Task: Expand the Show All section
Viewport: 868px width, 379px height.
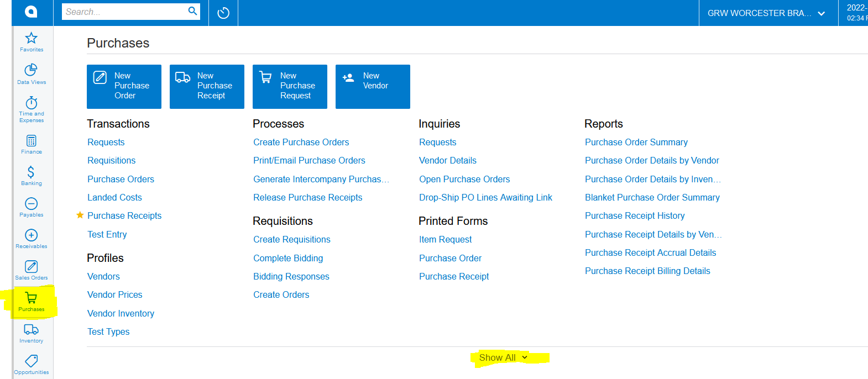Action: (x=503, y=357)
